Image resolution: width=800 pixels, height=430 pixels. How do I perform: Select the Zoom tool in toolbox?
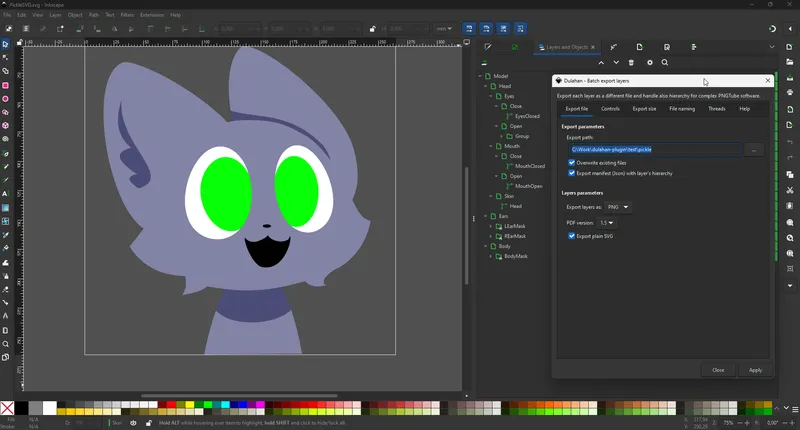pyautogui.click(x=5, y=344)
